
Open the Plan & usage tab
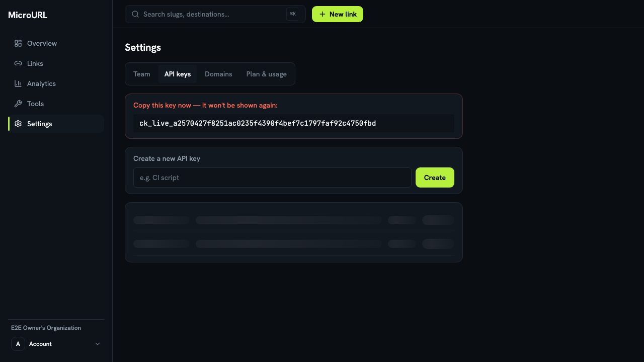(267, 74)
